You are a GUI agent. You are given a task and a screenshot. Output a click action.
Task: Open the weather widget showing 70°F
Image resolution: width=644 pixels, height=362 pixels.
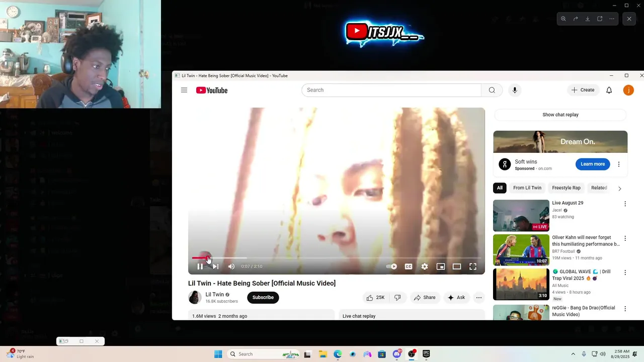[x=21, y=354]
